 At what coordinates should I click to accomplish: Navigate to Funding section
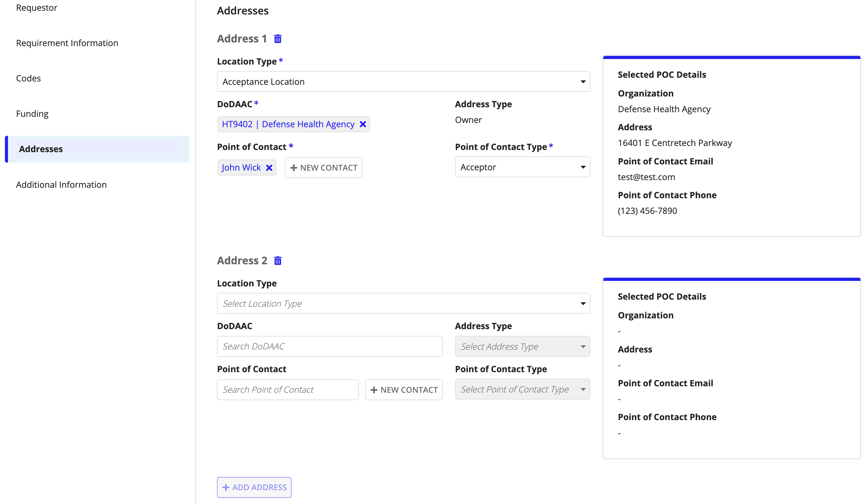(x=32, y=114)
